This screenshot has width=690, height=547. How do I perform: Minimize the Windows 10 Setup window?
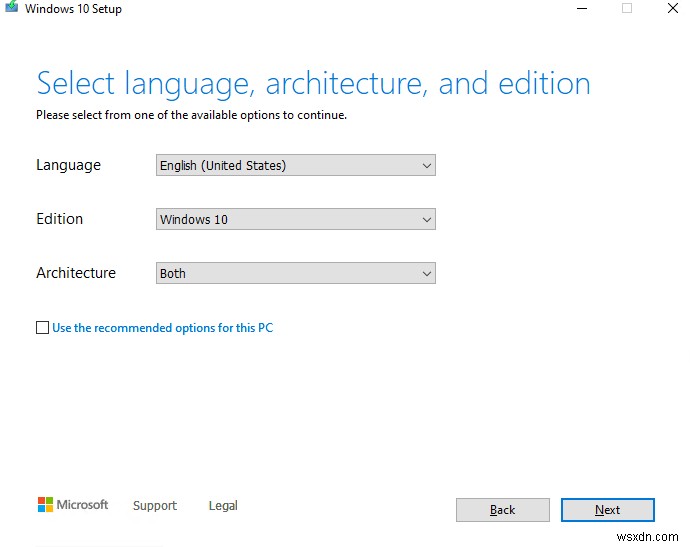coord(582,8)
